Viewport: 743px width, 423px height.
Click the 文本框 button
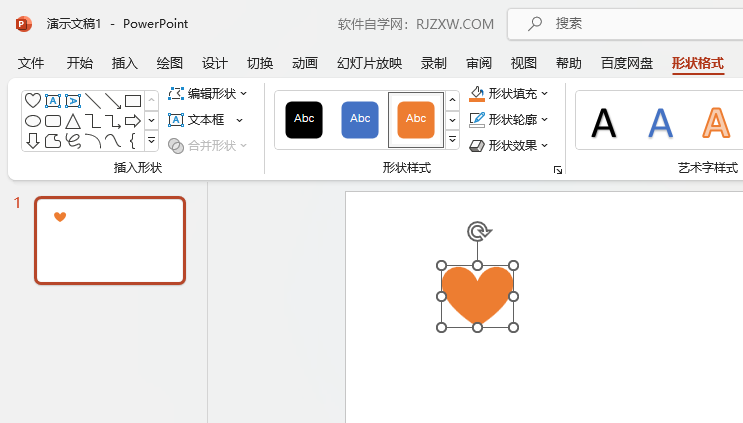[197, 120]
